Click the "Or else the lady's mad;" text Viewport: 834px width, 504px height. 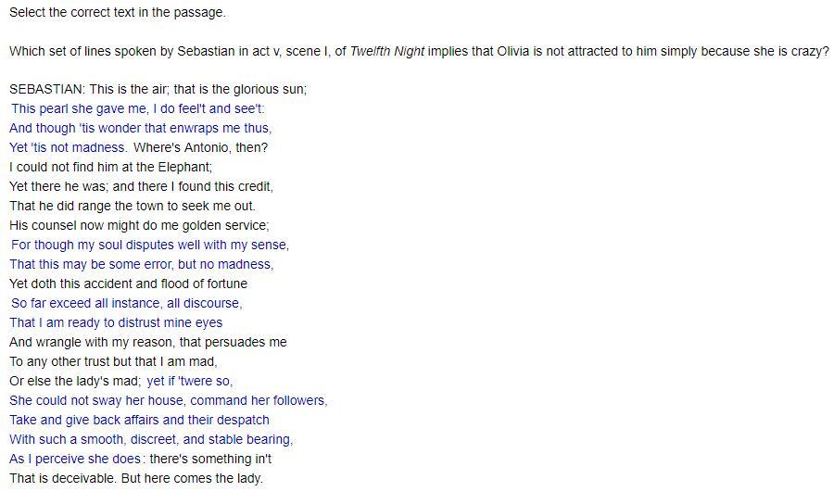75,381
